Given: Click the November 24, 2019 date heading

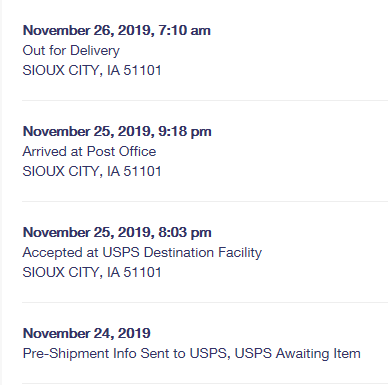Looking at the screenshot, I should (87, 333).
